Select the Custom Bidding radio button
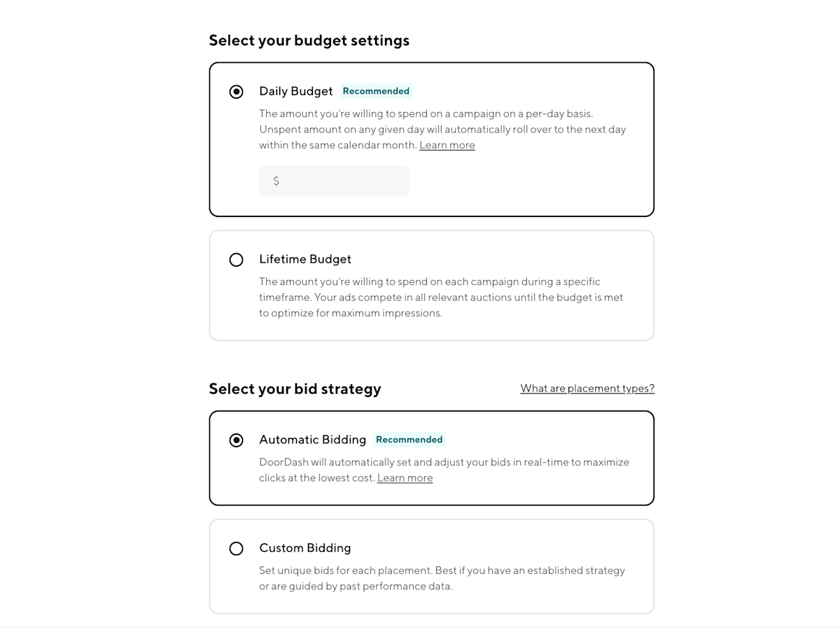This screenshot has height=630, width=840. 236,549
